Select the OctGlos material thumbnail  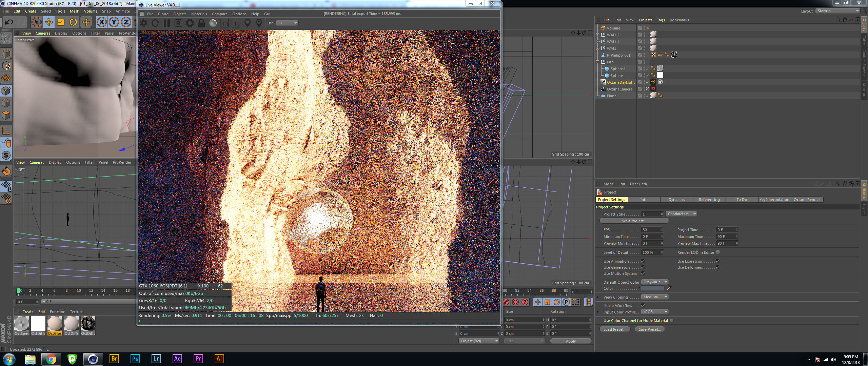(55, 324)
